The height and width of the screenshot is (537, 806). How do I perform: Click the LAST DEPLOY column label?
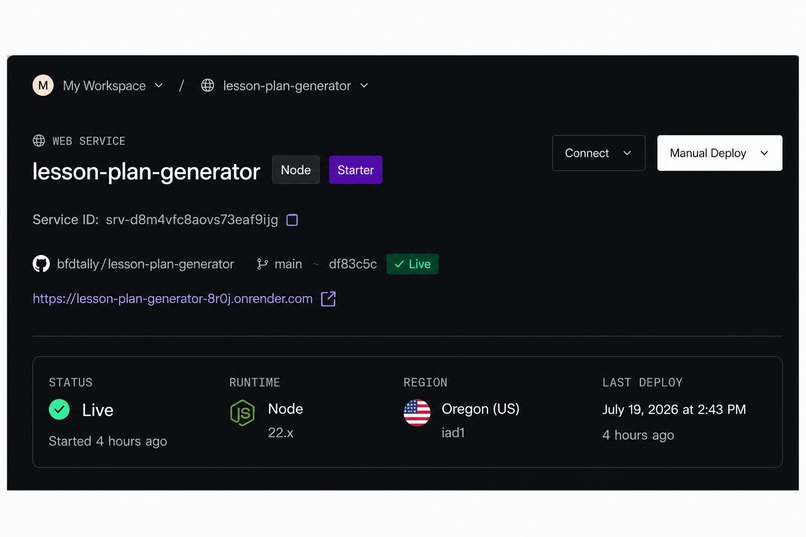[x=643, y=382]
